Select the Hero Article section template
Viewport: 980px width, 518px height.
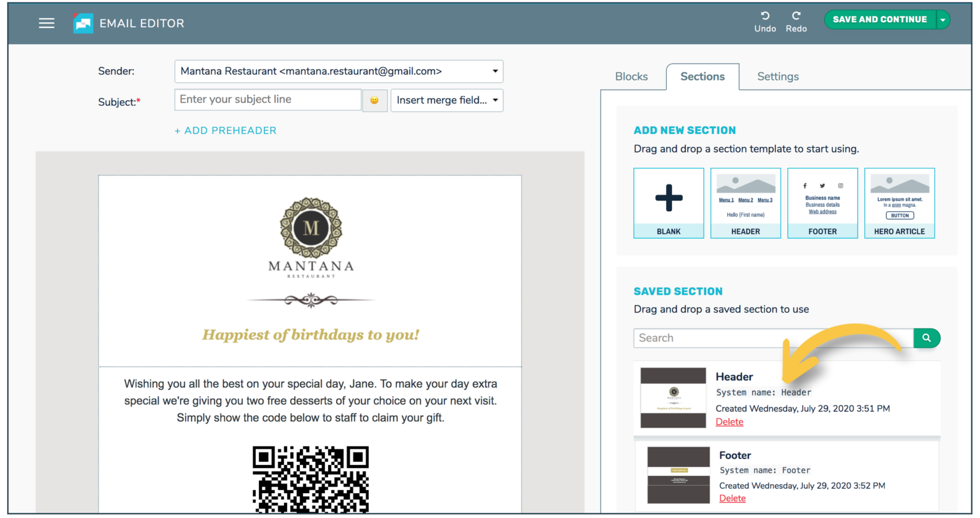900,203
